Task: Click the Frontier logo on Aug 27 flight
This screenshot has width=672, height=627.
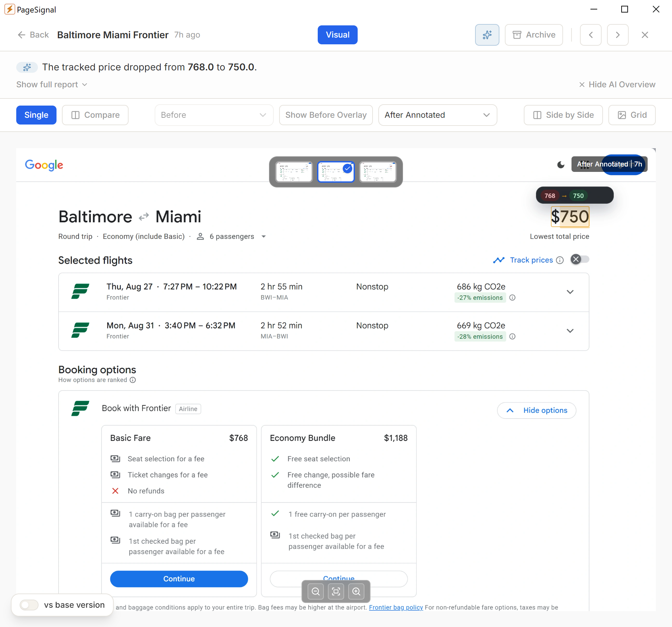Action: click(x=80, y=291)
